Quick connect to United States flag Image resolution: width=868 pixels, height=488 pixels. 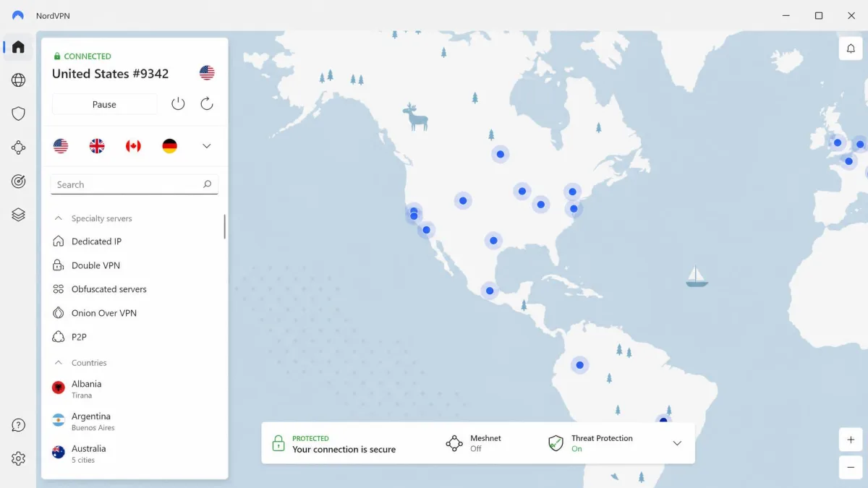pyautogui.click(x=61, y=146)
